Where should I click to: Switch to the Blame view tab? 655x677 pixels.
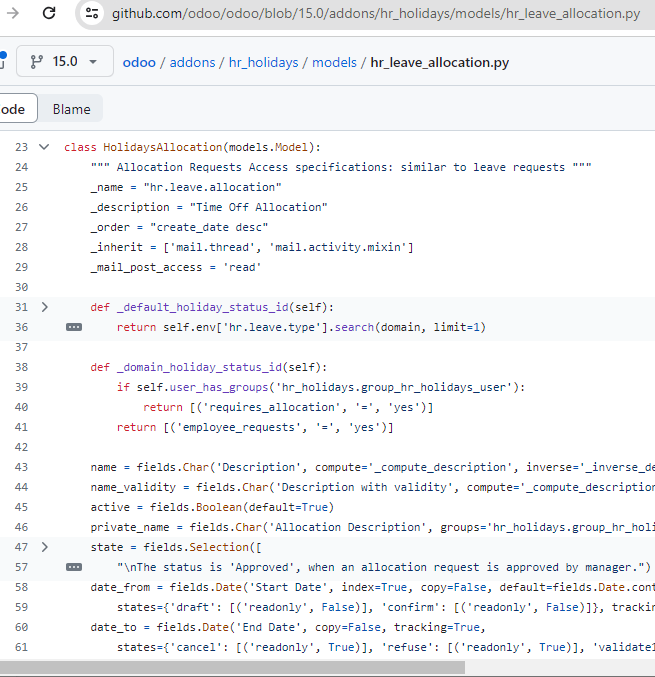coord(71,109)
